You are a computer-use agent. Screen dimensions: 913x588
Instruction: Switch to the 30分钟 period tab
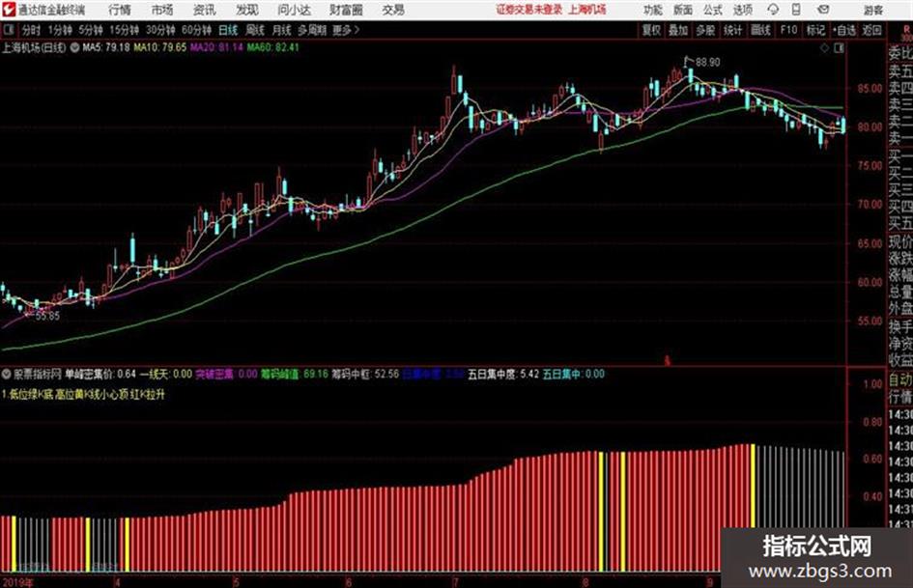[x=160, y=30]
